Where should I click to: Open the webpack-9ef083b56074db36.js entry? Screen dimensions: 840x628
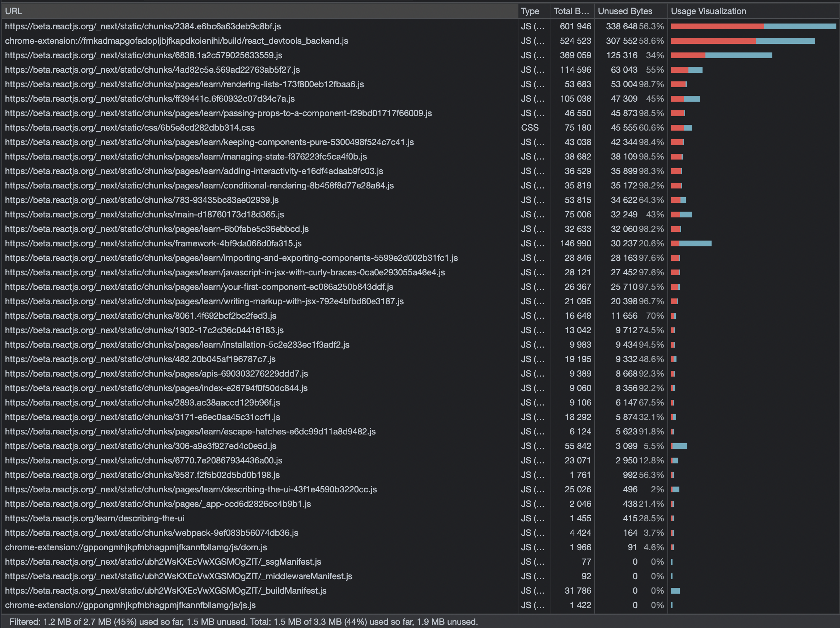click(151, 533)
